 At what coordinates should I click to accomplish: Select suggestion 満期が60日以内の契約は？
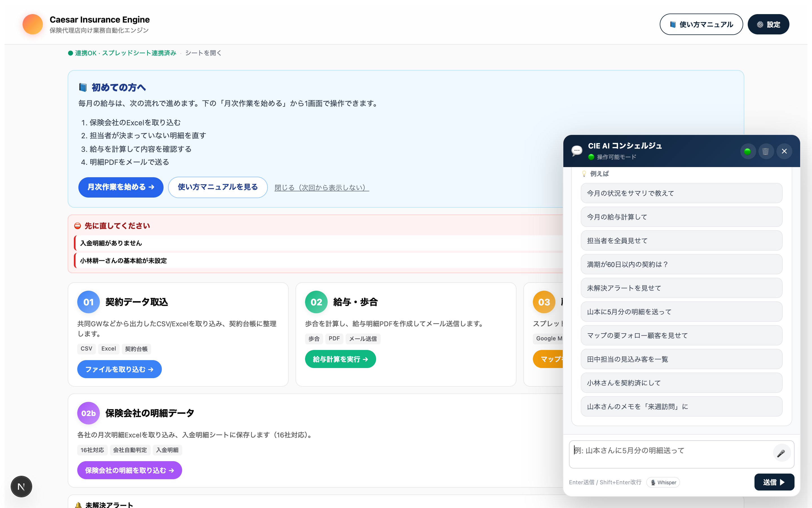point(681,264)
